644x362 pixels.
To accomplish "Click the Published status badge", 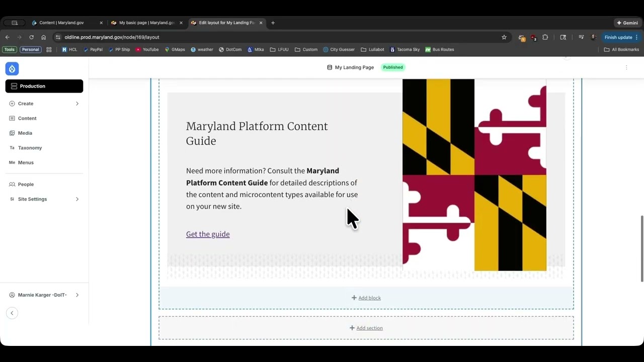I will (x=393, y=67).
